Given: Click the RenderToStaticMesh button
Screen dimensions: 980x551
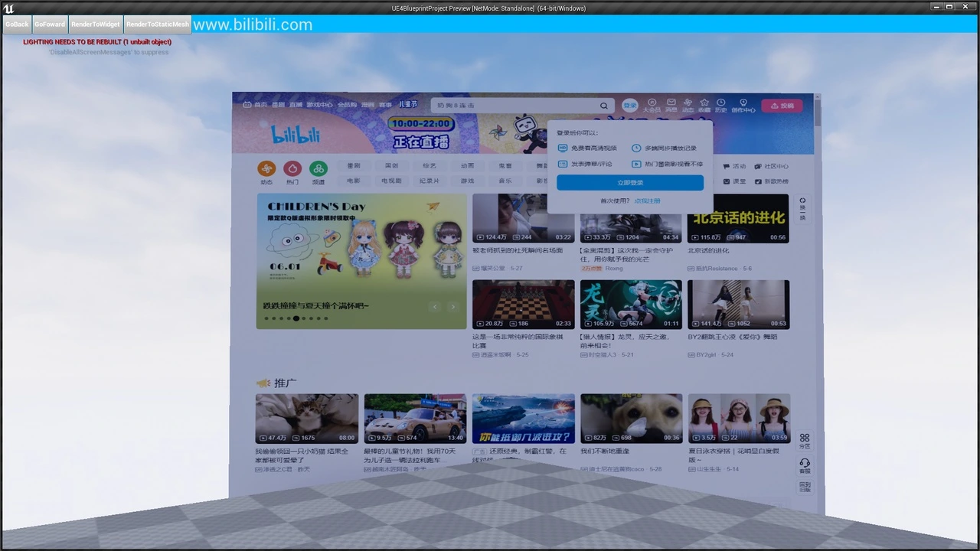Looking at the screenshot, I should point(158,24).
